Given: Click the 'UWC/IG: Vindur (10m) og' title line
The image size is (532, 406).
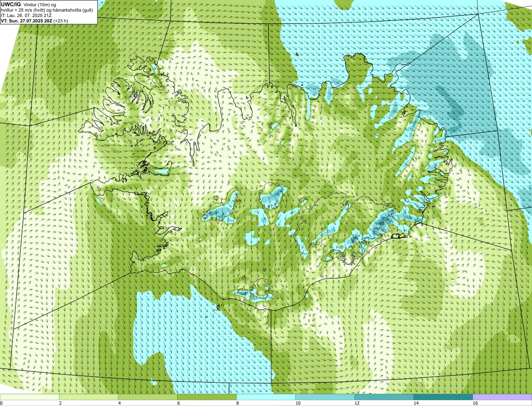Looking at the screenshot, I should 28,5.
